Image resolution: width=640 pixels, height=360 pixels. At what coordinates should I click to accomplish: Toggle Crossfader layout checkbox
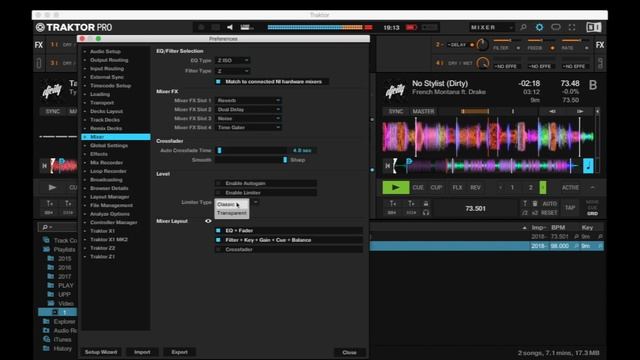point(218,249)
